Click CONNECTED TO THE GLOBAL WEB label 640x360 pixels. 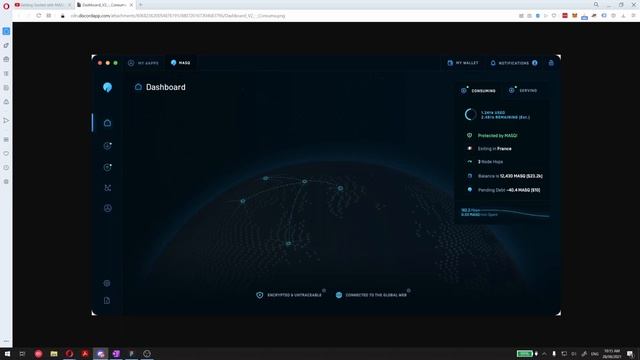(x=371, y=295)
